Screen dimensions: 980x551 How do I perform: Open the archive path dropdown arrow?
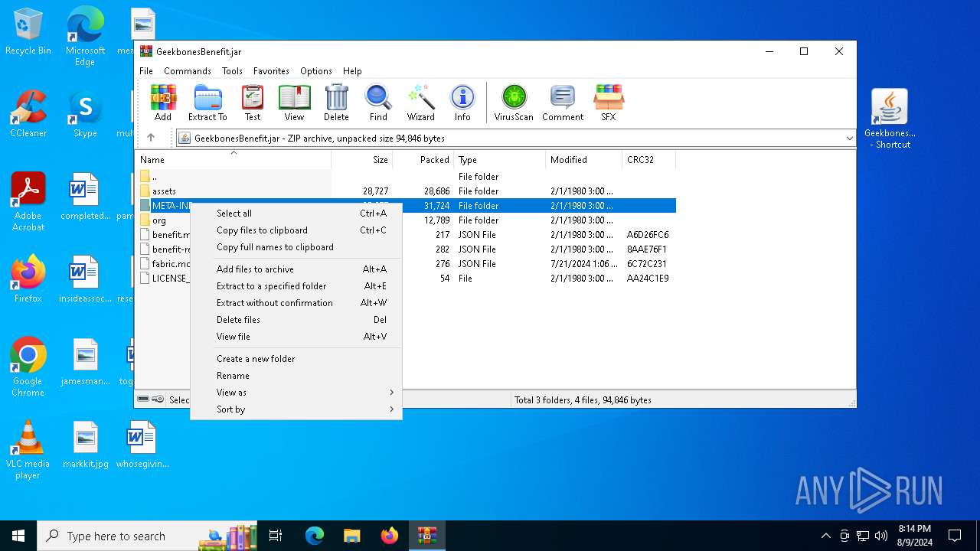click(x=849, y=139)
